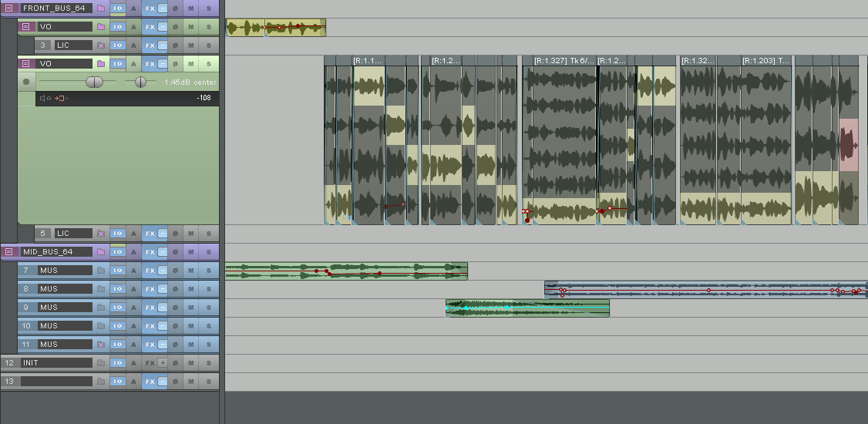Solo track 10 MUS
Viewport: 868px width, 424px height.
(x=209, y=326)
